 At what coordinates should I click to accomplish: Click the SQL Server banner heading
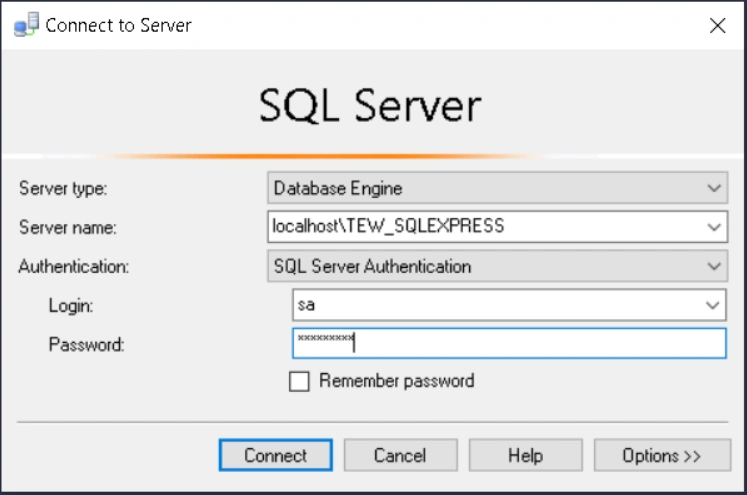(x=370, y=106)
